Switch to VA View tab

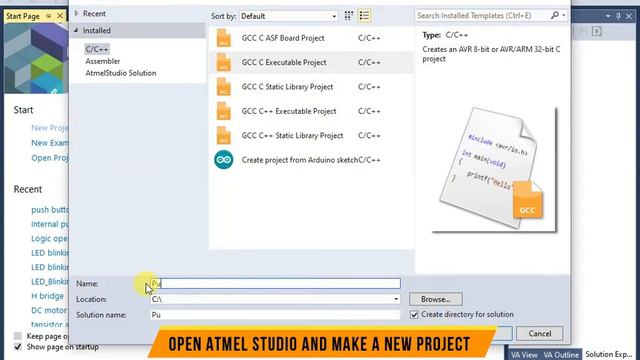click(524, 355)
